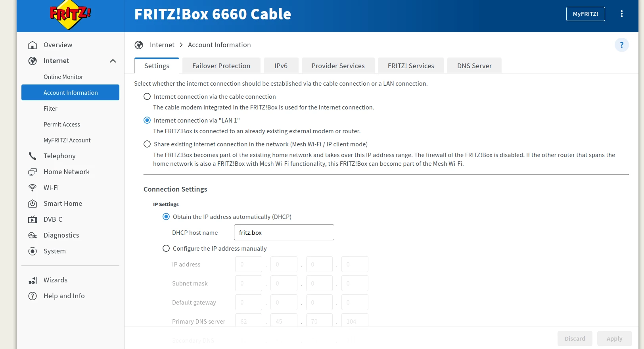Open the Telephony menu label
Image resolution: width=644 pixels, height=349 pixels.
59,156
